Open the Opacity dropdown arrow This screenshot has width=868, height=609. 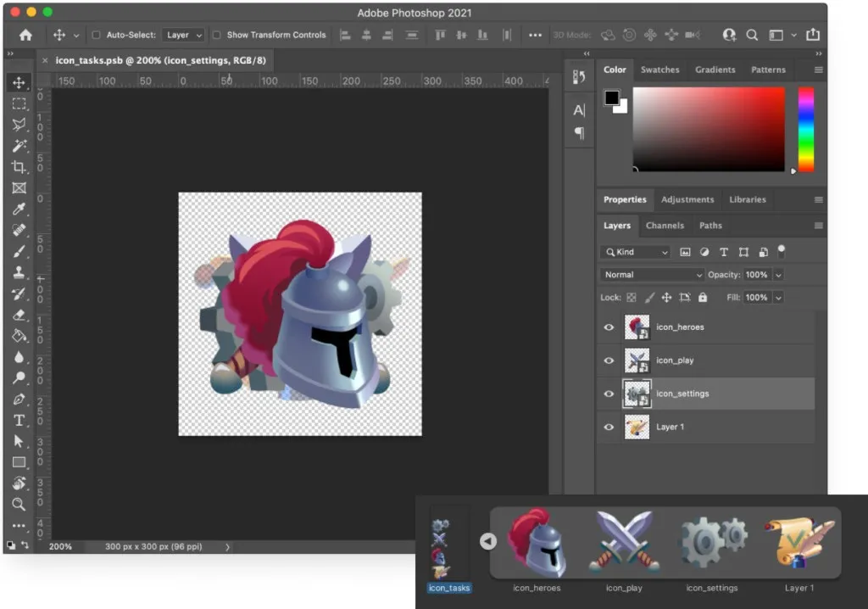(x=778, y=275)
